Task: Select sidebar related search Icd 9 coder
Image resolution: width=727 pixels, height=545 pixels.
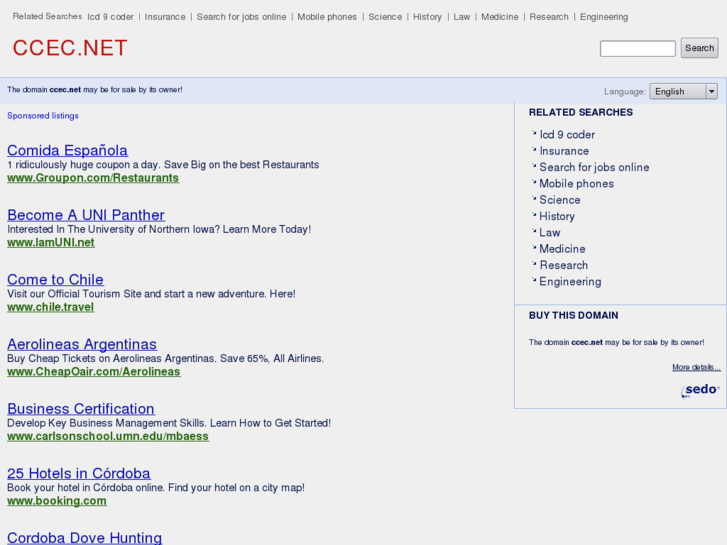Action: 567,135
